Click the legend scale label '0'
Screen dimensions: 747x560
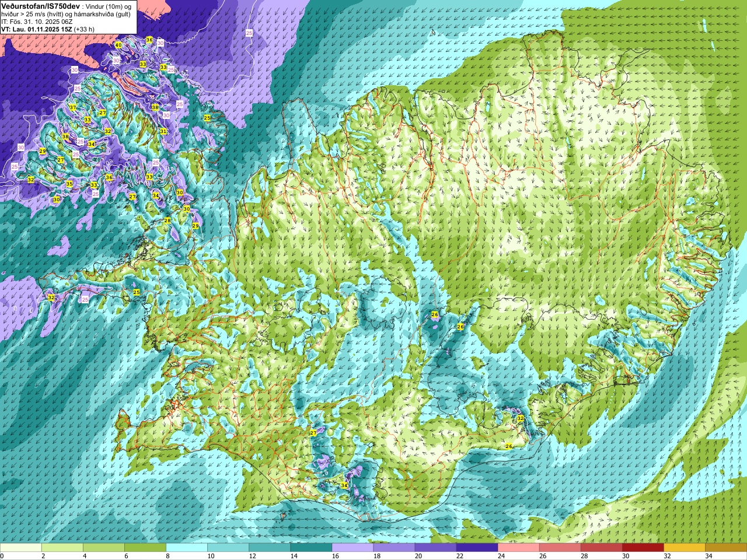(2, 556)
